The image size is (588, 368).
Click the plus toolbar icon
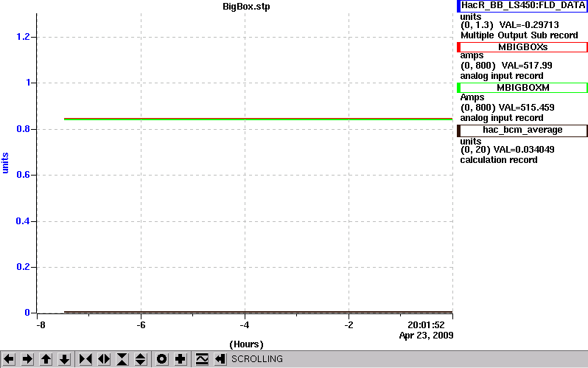(181, 359)
